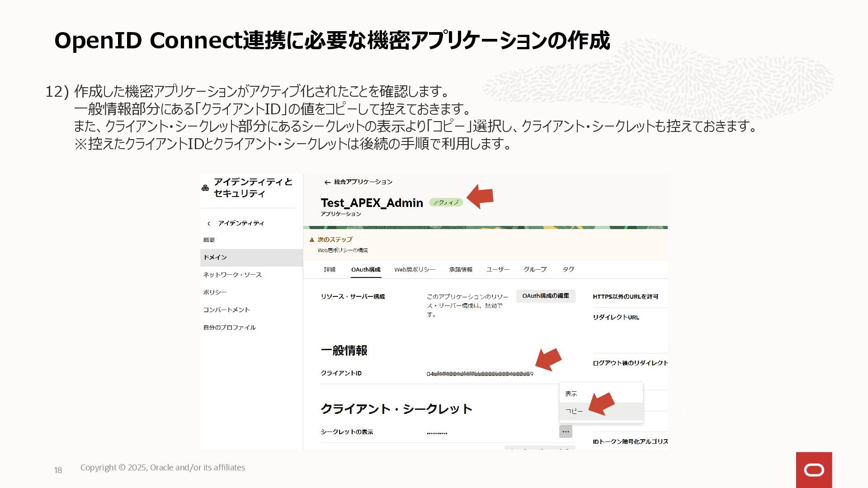Click the クライアント・シークレット section heading

(396, 409)
